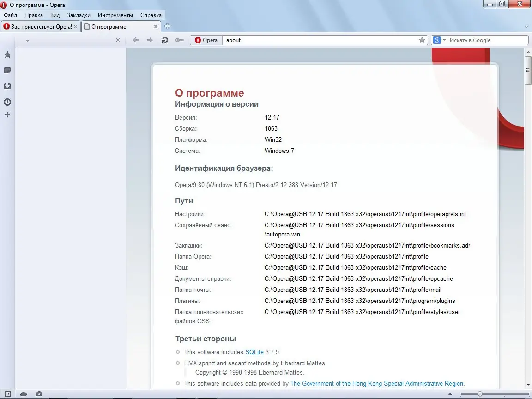The height and width of the screenshot is (399, 532).
Task: Click the scrollbar down arrow
Action: pos(527,385)
